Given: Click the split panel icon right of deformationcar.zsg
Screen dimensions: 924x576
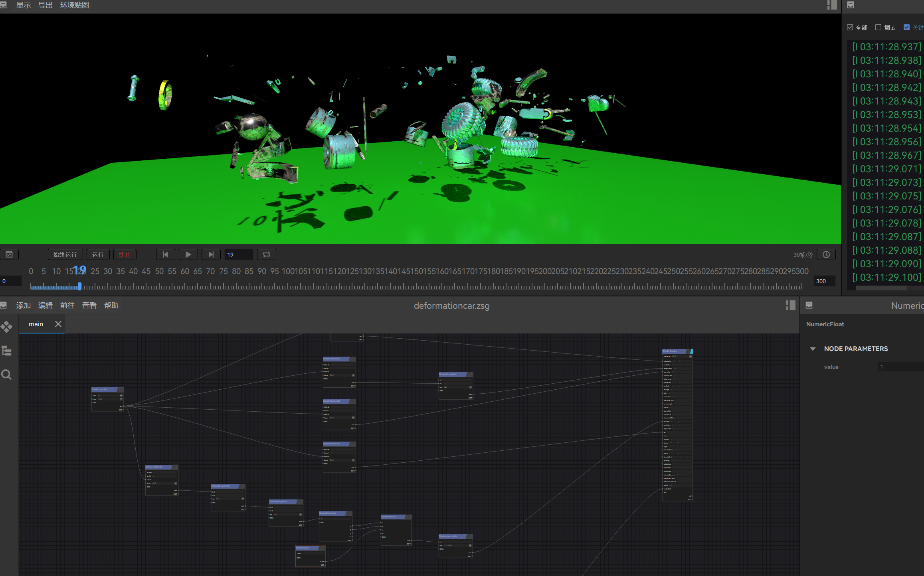Looking at the screenshot, I should coord(790,306).
